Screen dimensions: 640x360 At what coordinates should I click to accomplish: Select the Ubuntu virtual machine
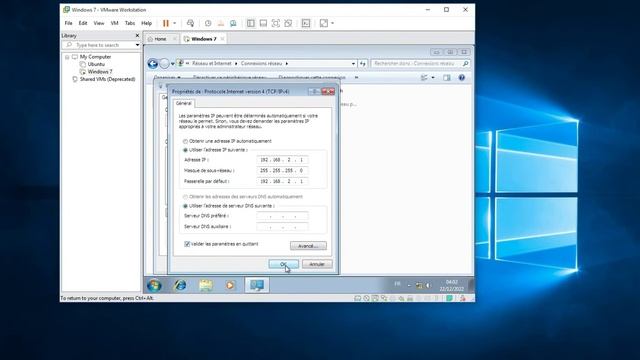[96, 64]
